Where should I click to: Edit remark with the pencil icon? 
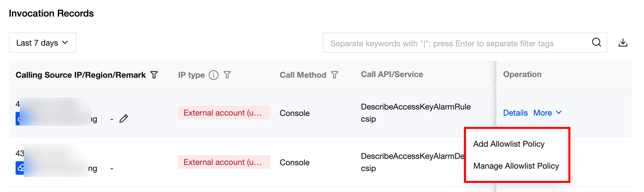point(124,118)
